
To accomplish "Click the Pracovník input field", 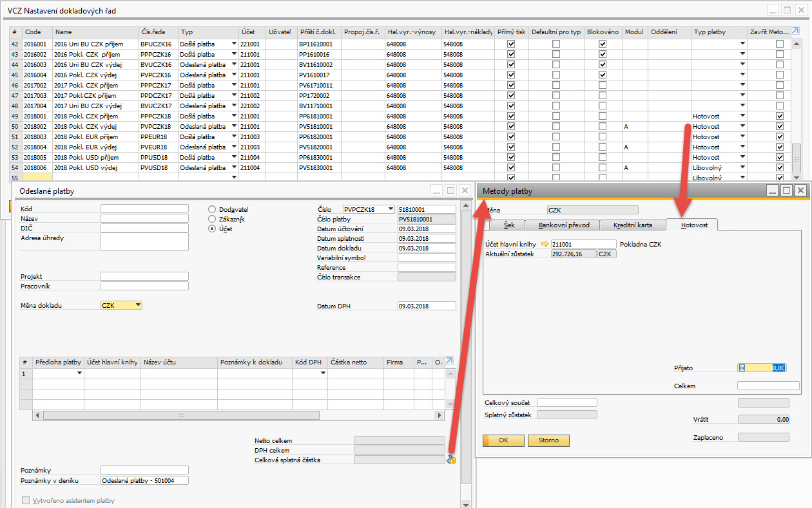I will [144, 286].
